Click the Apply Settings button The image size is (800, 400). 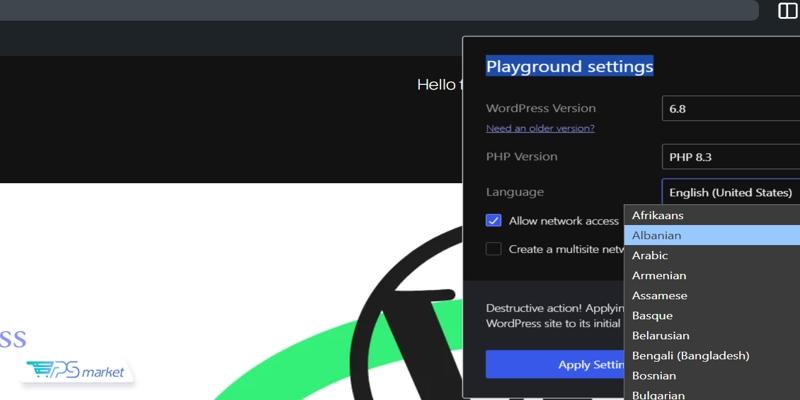point(555,364)
